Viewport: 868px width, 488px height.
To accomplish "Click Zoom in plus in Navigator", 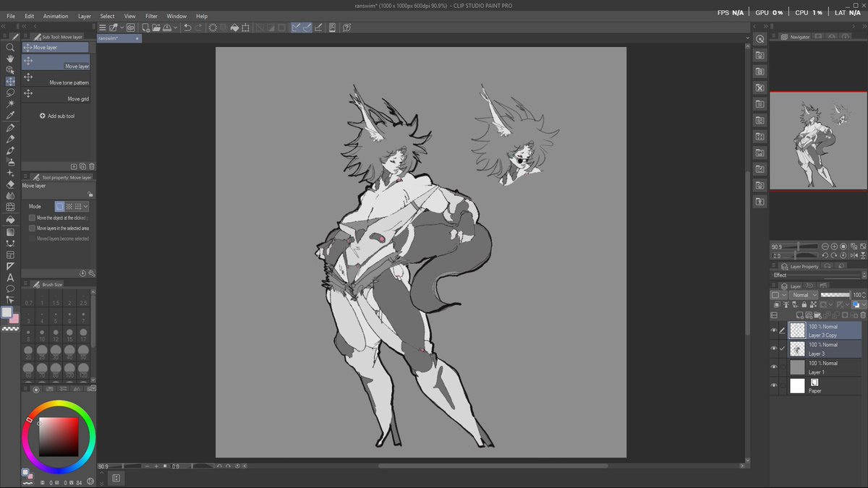I will pos(834,247).
